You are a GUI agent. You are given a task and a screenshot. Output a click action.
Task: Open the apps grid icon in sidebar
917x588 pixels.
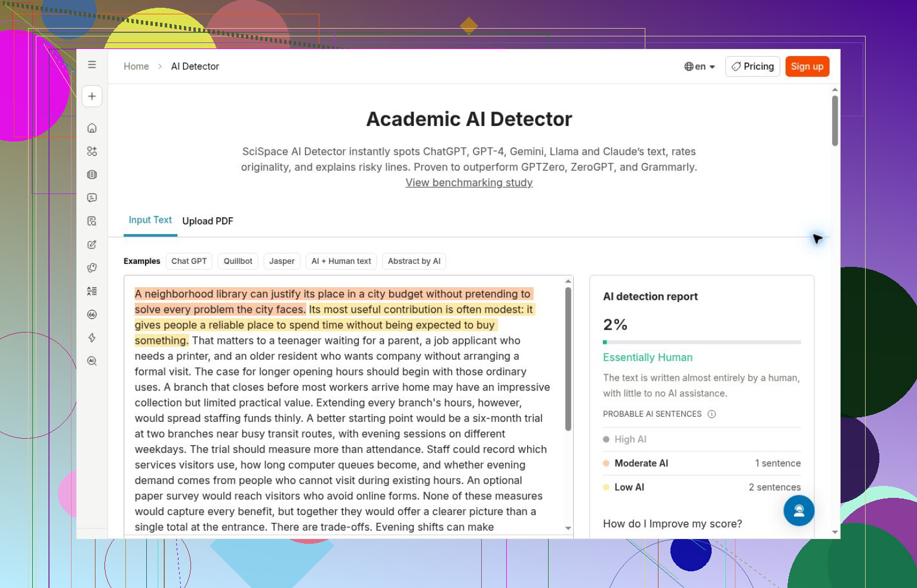(92, 151)
